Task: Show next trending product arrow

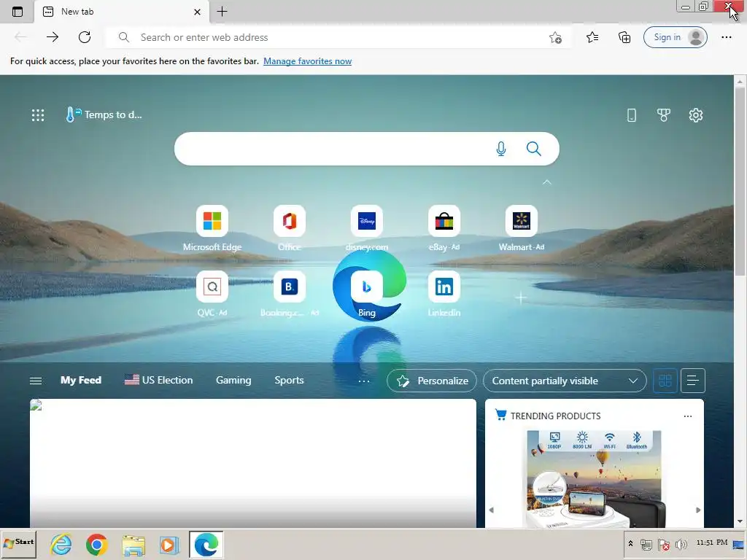Action: (698, 510)
